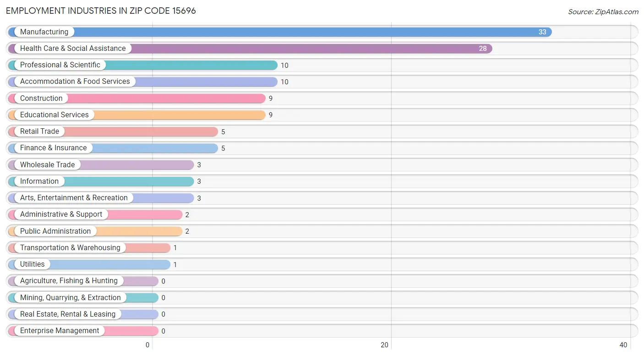Click the Agriculture, Fishing & Hunting value 0
This screenshot has width=644, height=356.
164,281
